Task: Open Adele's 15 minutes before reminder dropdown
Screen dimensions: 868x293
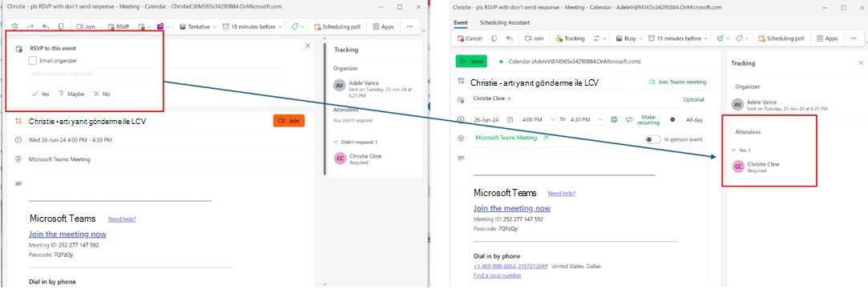Action: pyautogui.click(x=677, y=38)
